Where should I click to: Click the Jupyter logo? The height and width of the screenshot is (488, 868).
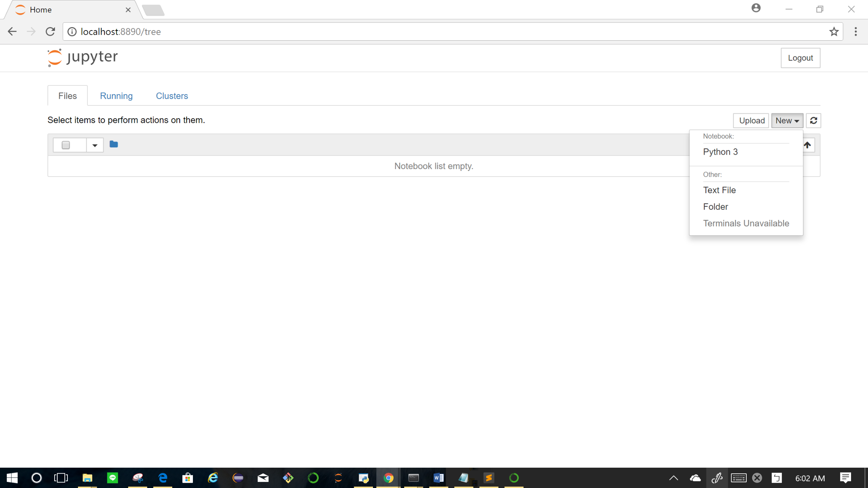(x=82, y=57)
